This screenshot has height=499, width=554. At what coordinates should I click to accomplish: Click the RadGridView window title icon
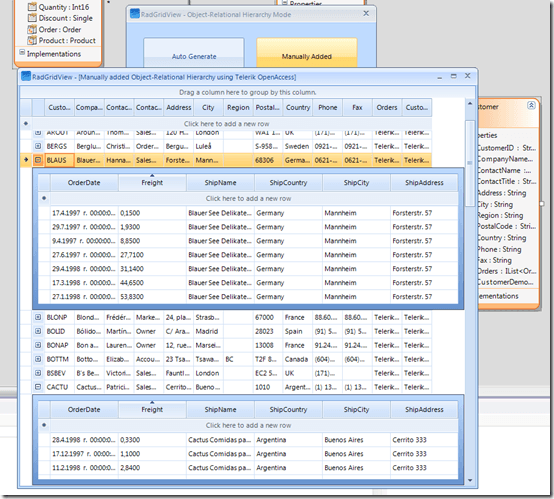tap(26, 76)
